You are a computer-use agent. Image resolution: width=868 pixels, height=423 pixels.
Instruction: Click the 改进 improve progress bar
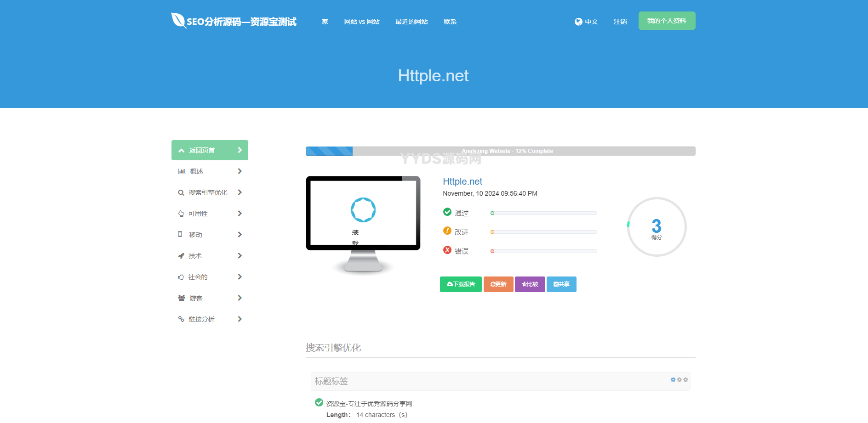click(x=543, y=232)
